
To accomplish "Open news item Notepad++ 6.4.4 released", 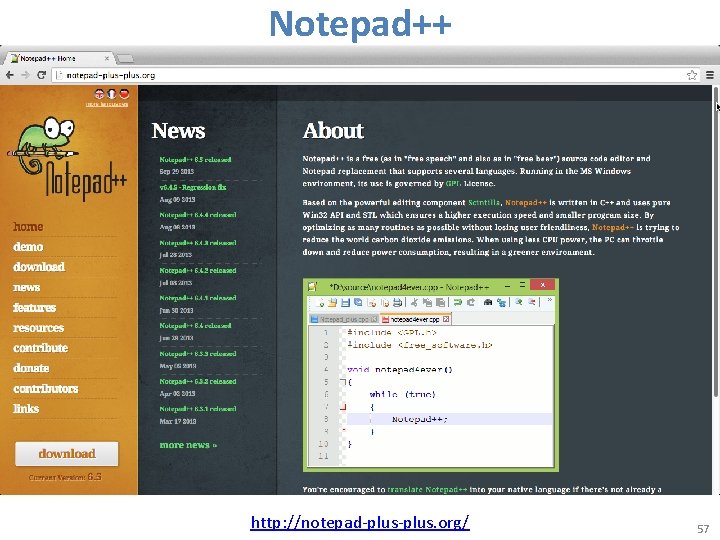I will (198, 215).
